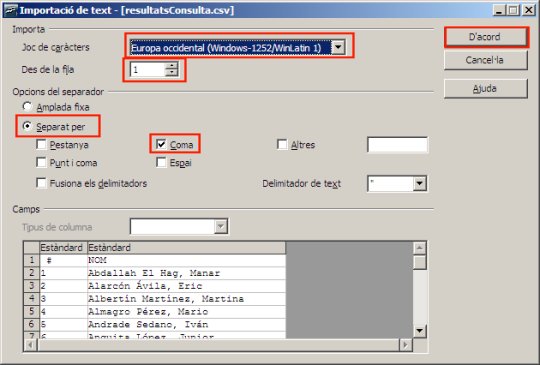Click the Altres custom separator text field
This screenshot has height=365, width=540.
click(397, 145)
